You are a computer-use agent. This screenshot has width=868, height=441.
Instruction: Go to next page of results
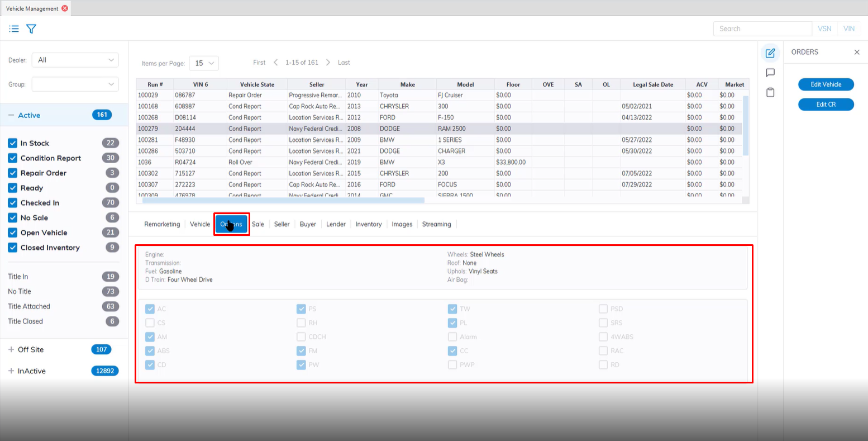tap(328, 63)
